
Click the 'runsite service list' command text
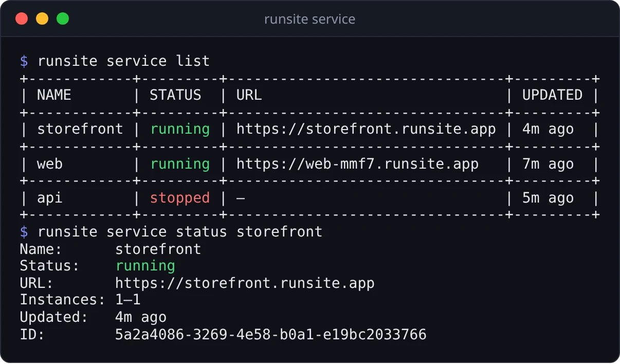click(x=123, y=61)
